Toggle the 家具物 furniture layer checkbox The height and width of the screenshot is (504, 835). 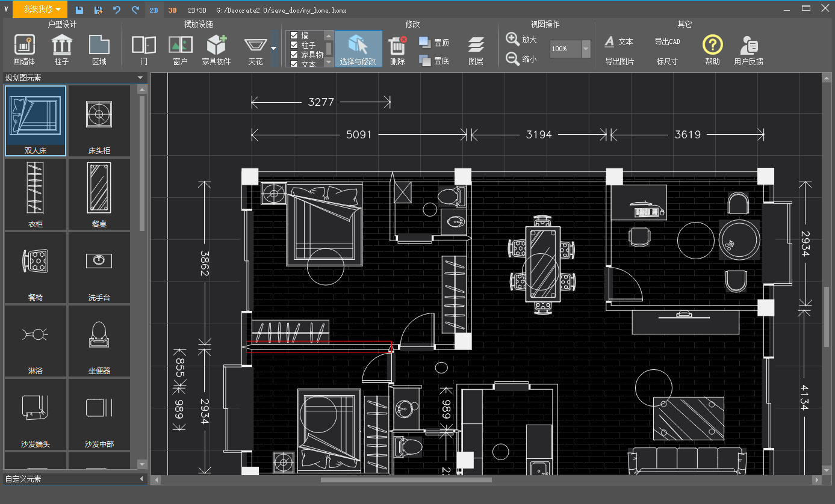click(x=294, y=55)
